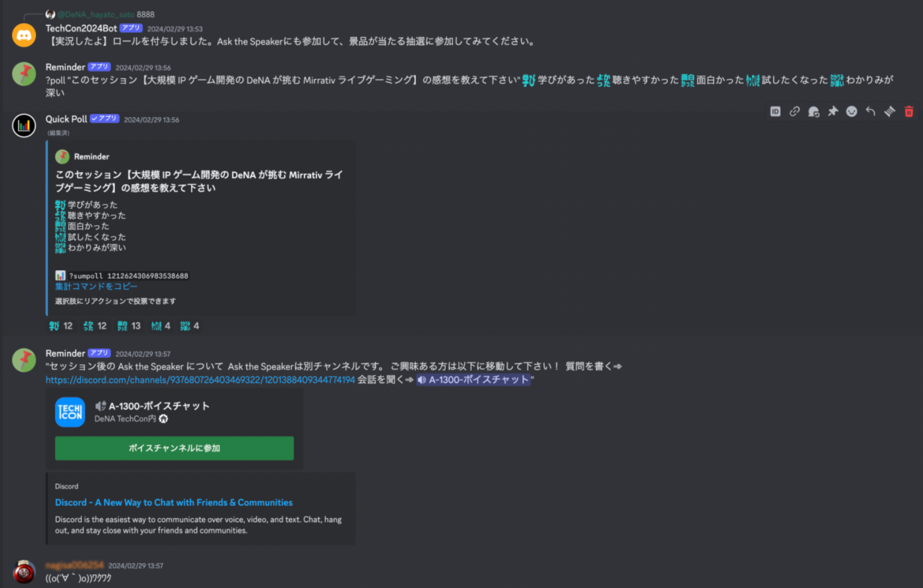Click the Quick Poll username
This screenshot has height=588, width=923.
66,119
